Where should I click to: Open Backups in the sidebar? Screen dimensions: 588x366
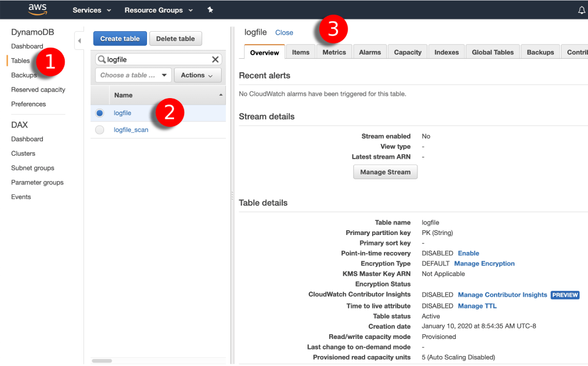[x=24, y=75]
